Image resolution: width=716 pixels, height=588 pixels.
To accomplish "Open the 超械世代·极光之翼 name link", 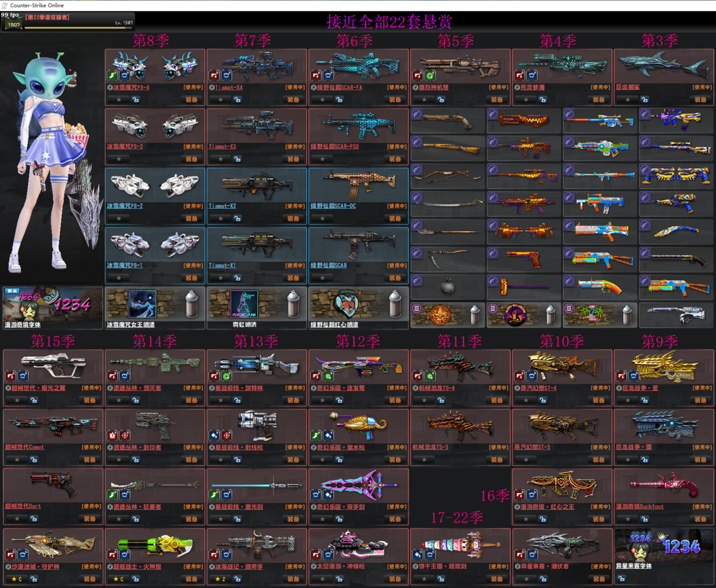I will (38, 388).
